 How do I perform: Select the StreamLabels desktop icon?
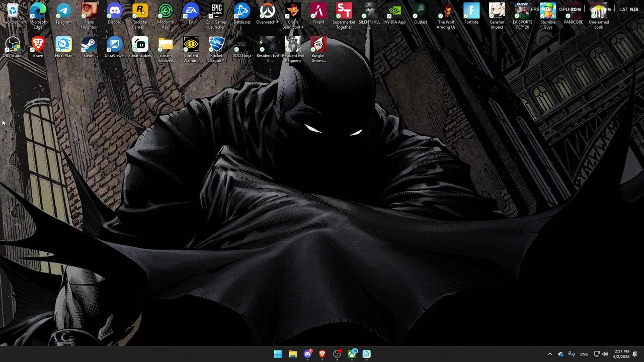coord(140,48)
